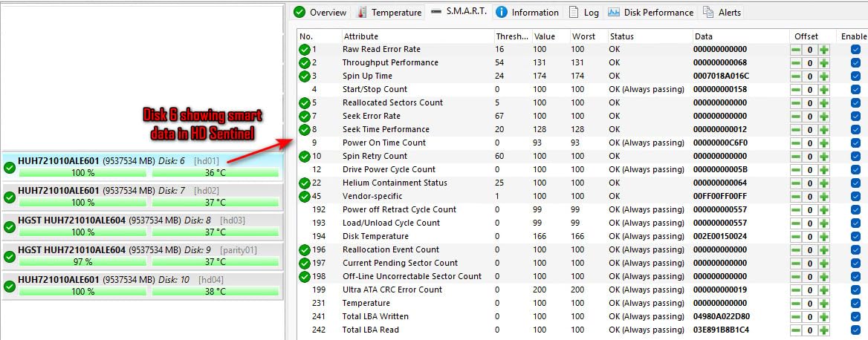
Task: Click green plus offset icon for Throughput Performance
Action: point(824,63)
